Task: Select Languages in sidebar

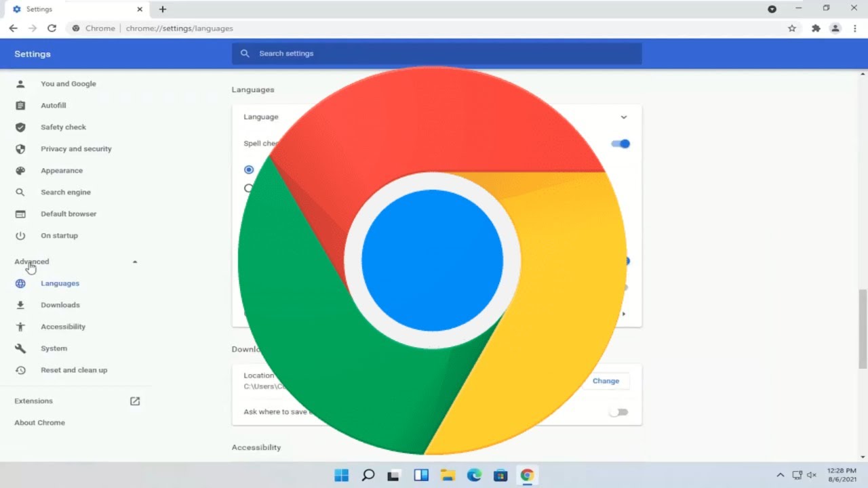Action: [60, 283]
